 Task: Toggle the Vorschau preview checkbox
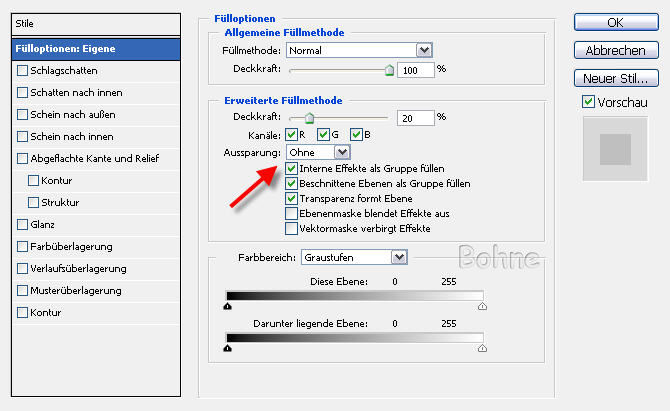pos(588,102)
